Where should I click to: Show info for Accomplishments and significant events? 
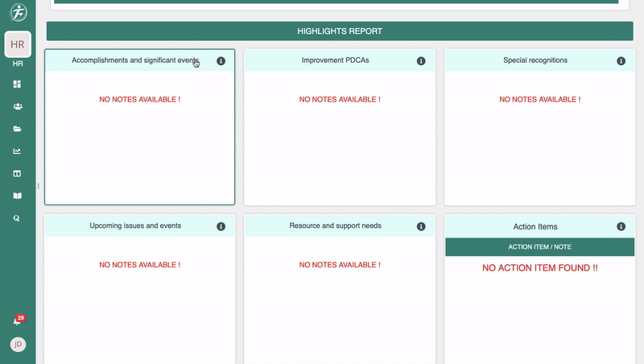(221, 61)
